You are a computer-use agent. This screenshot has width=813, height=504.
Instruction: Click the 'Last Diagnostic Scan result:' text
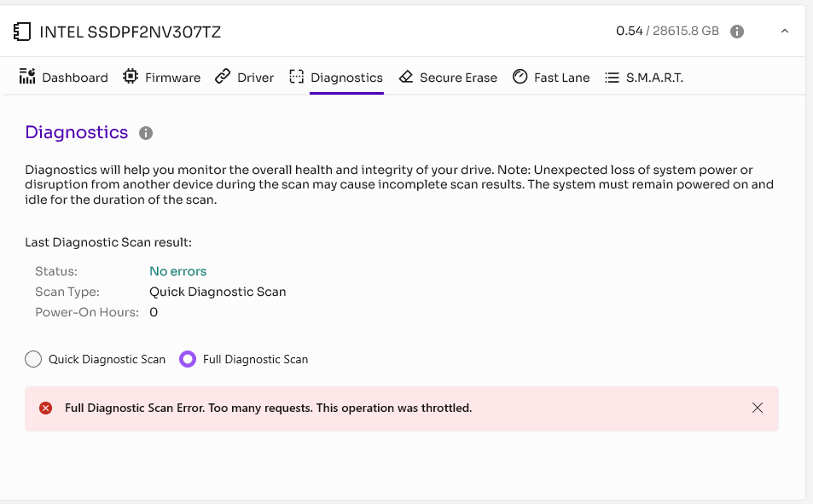click(108, 242)
